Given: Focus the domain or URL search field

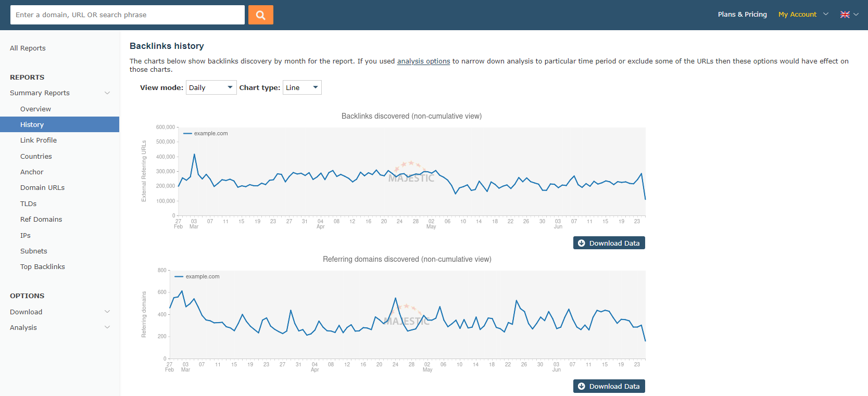Looking at the screenshot, I should [x=127, y=15].
